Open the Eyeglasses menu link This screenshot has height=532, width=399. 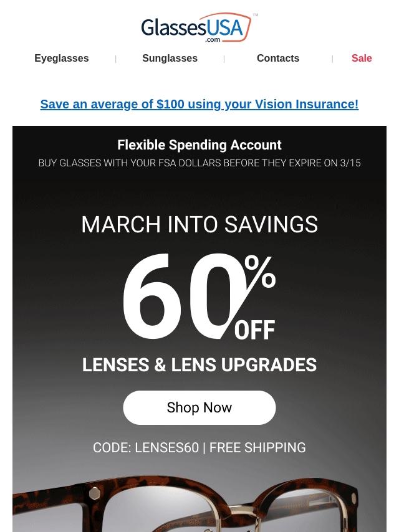coord(62,58)
